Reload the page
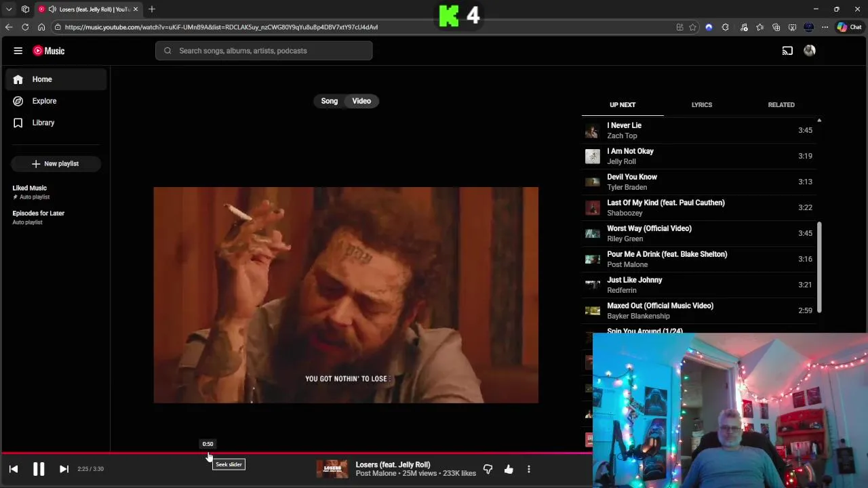 coord(25,27)
